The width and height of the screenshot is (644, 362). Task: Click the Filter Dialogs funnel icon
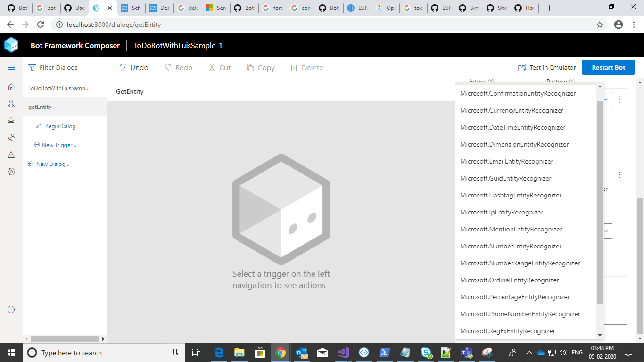coord(31,67)
